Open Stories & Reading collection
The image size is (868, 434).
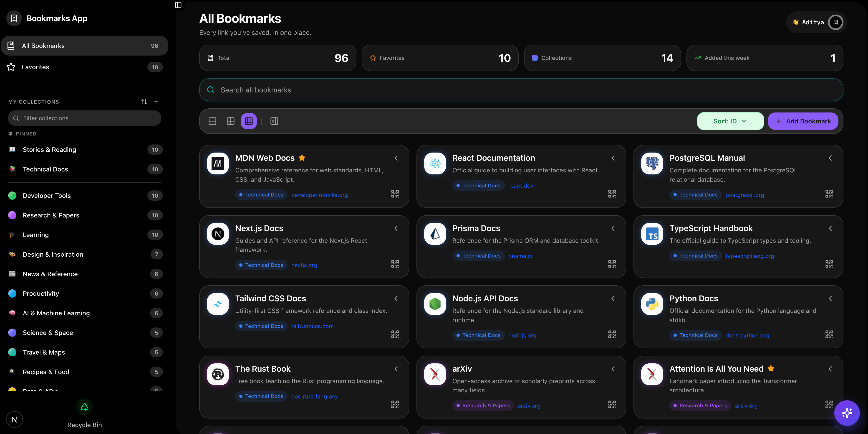pos(85,149)
